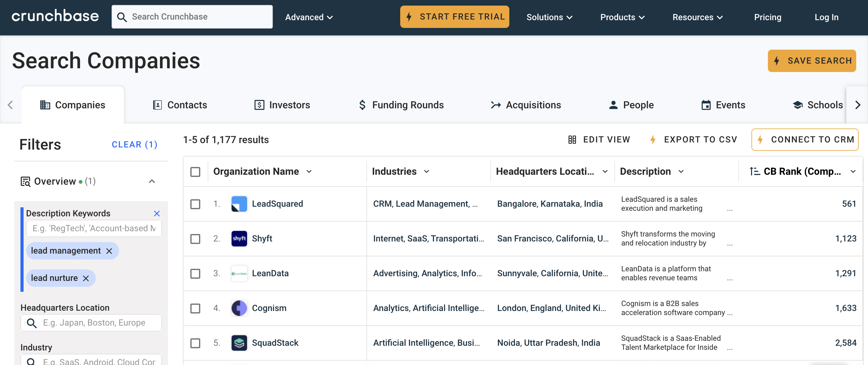Image resolution: width=868 pixels, height=365 pixels.
Task: Focus the Industry filter input field
Action: 91,360
